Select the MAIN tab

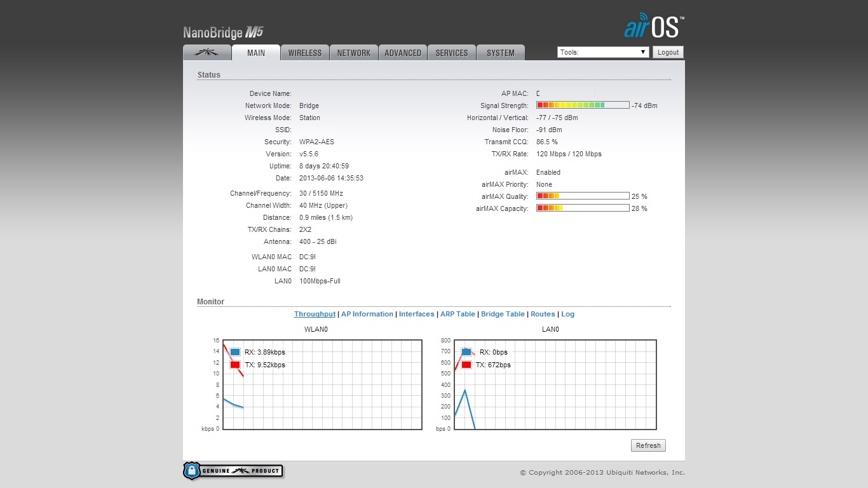[x=256, y=53]
